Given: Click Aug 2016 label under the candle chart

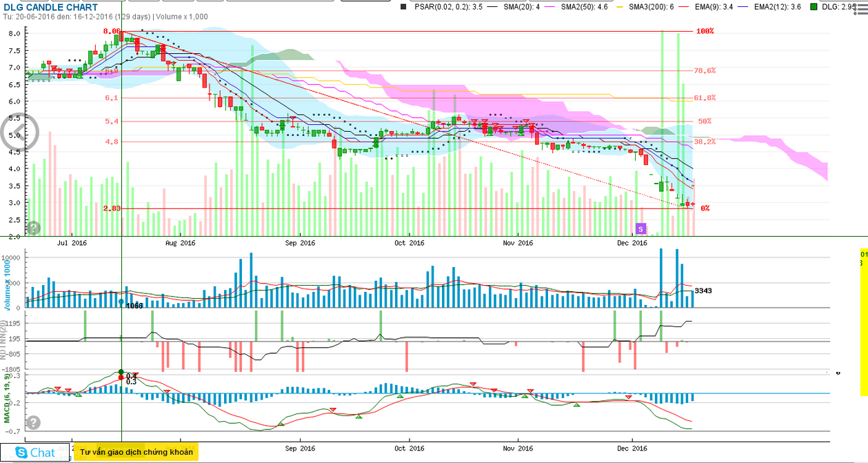Looking at the screenshot, I should [x=179, y=243].
